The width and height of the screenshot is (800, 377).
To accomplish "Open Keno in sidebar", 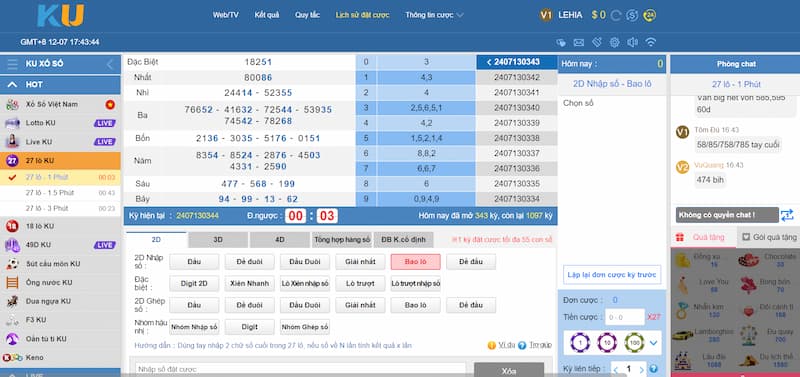I will click(60, 358).
